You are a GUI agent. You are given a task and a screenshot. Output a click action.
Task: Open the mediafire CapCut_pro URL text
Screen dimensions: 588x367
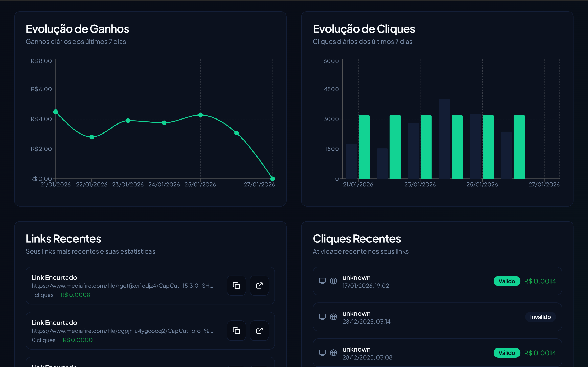pyautogui.click(x=122, y=331)
